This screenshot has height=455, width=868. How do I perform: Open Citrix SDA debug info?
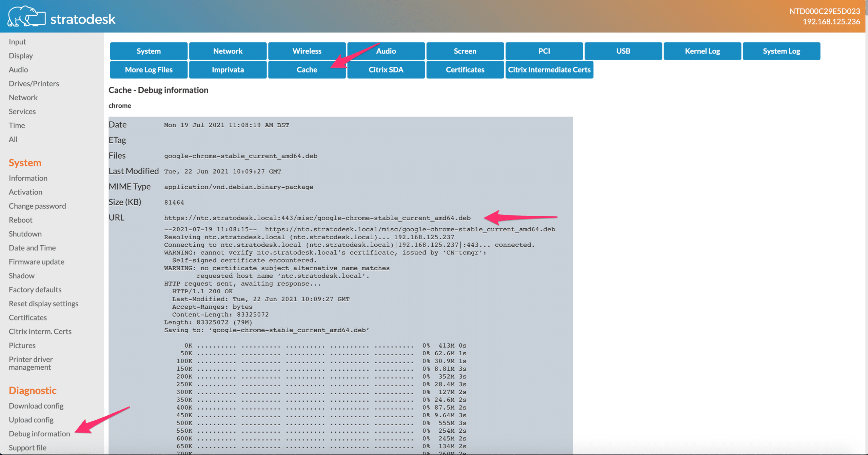[x=386, y=70]
